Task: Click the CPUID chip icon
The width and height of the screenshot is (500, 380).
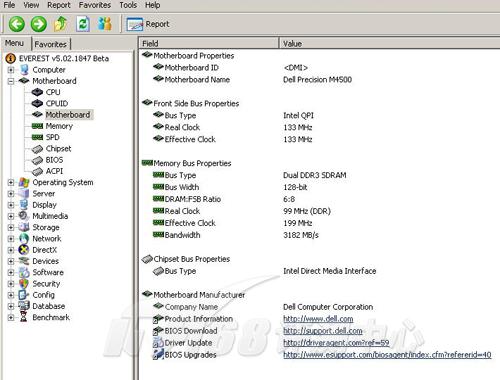Action: [37, 103]
